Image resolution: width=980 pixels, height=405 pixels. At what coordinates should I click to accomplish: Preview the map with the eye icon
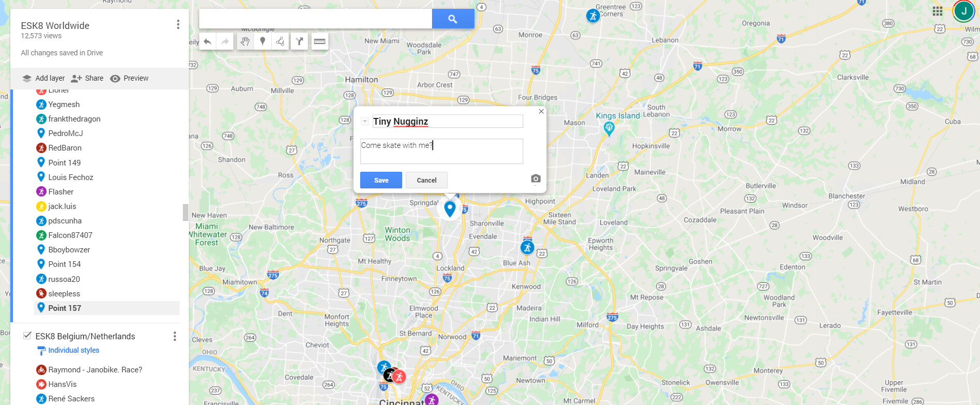point(129,78)
